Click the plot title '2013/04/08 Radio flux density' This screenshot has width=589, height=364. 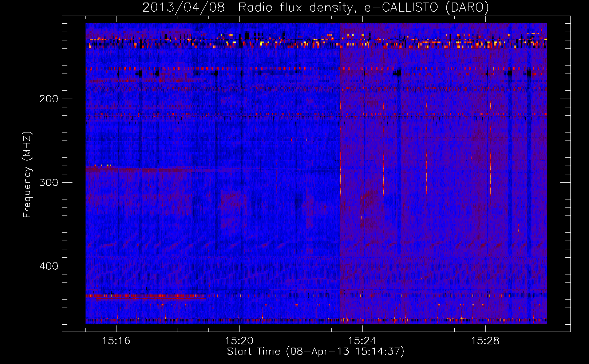[x=316, y=7]
